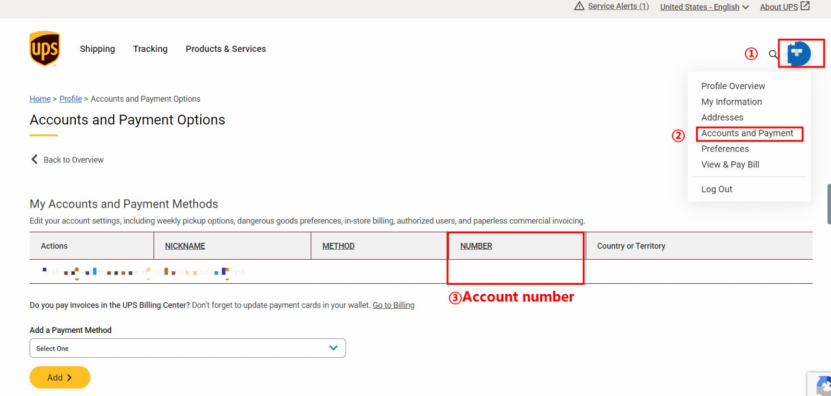
Task: Open the search magnifier icon
Action: tap(773, 54)
